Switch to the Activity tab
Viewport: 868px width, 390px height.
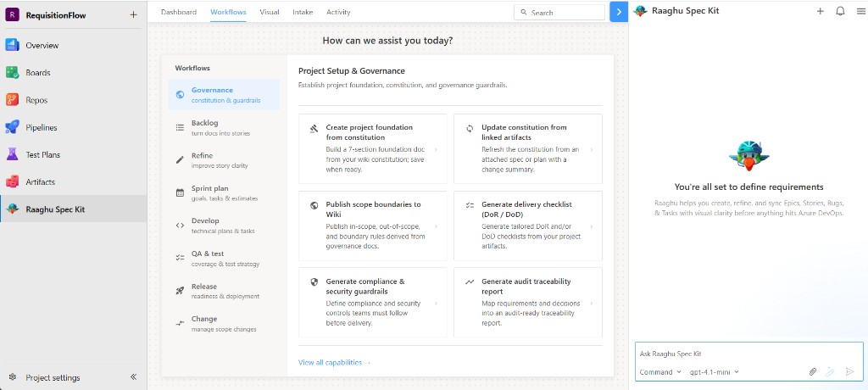click(338, 12)
